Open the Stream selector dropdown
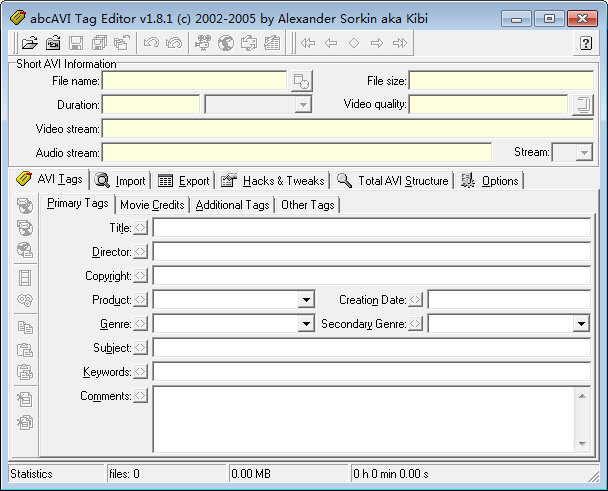The height and width of the screenshot is (491, 608). tap(584, 152)
